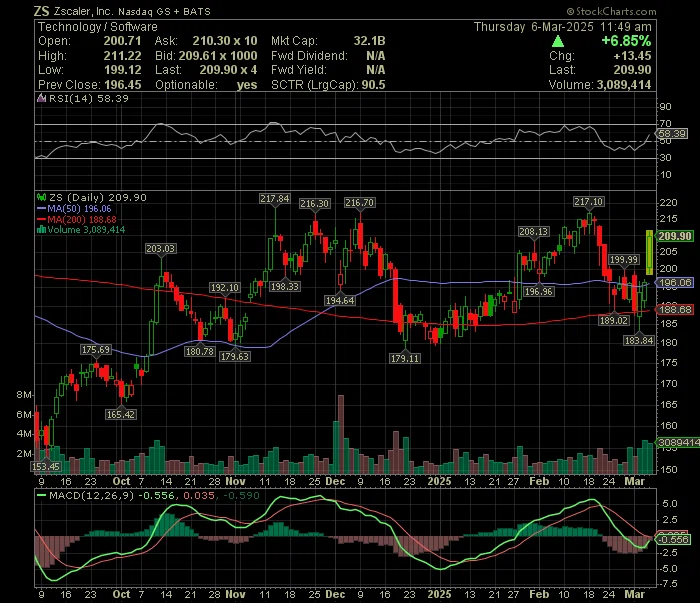Click the RSI(14) indicator icon
The width and height of the screenshot is (700, 603).
coord(42,99)
